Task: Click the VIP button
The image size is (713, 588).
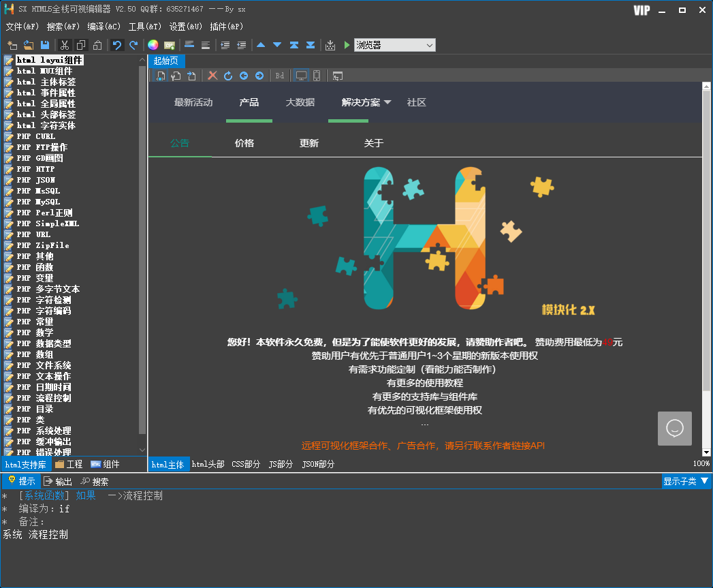Action: point(641,10)
